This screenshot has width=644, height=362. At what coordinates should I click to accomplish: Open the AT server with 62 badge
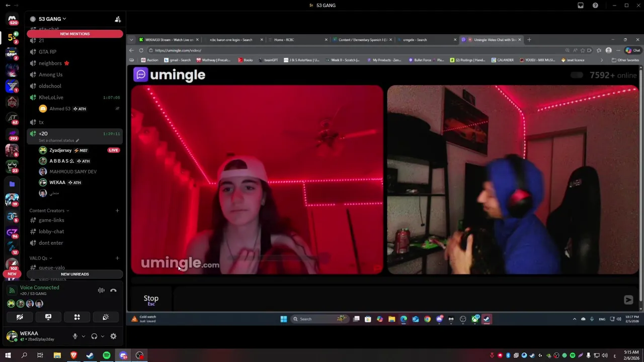click(x=12, y=118)
